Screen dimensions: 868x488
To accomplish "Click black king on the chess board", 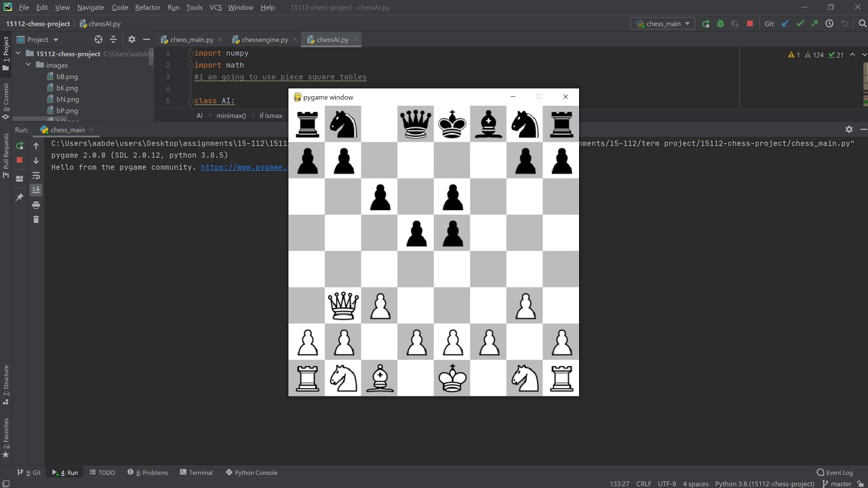I will point(452,124).
